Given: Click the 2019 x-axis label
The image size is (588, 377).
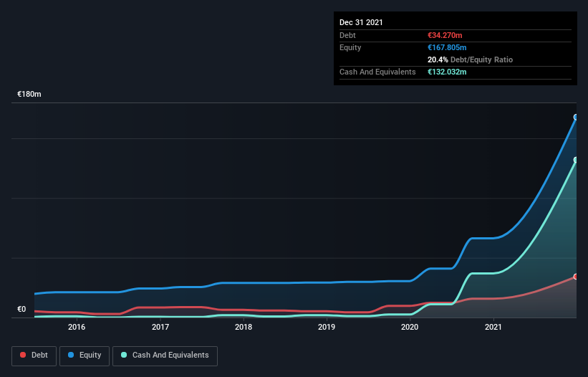Looking at the screenshot, I should pos(327,327).
